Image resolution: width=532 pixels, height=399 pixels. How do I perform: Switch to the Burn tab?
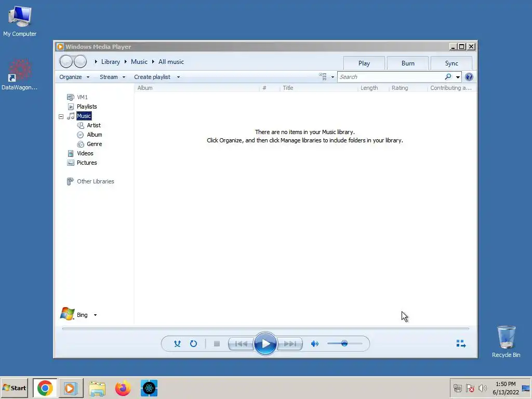[x=408, y=63]
